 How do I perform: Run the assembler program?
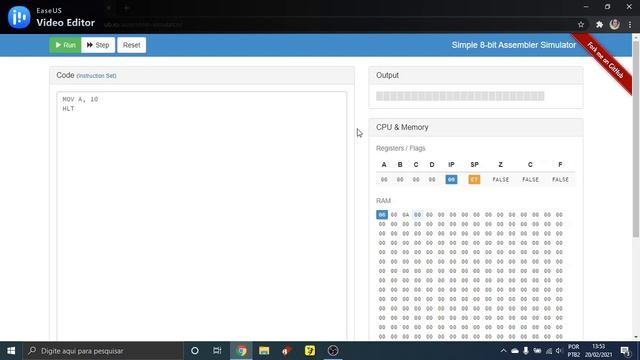(x=65, y=45)
